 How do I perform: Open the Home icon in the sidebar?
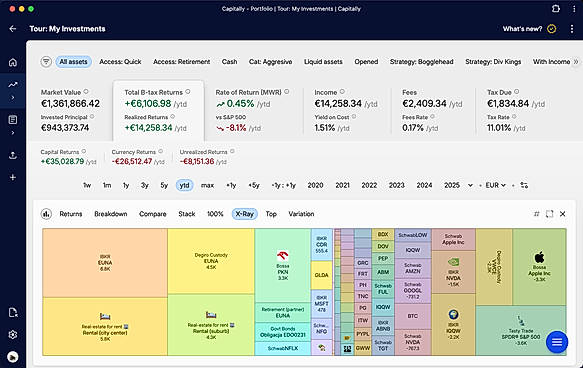pyautogui.click(x=13, y=62)
